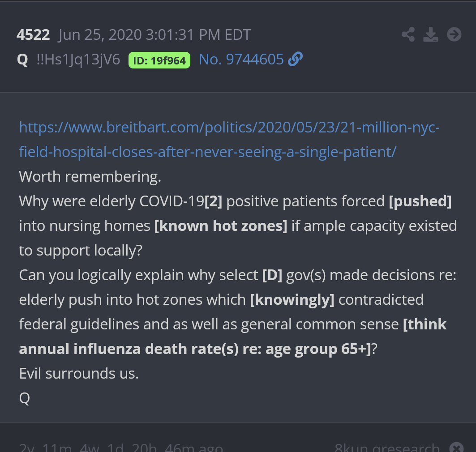Select post number 4522 in the header

tap(33, 35)
